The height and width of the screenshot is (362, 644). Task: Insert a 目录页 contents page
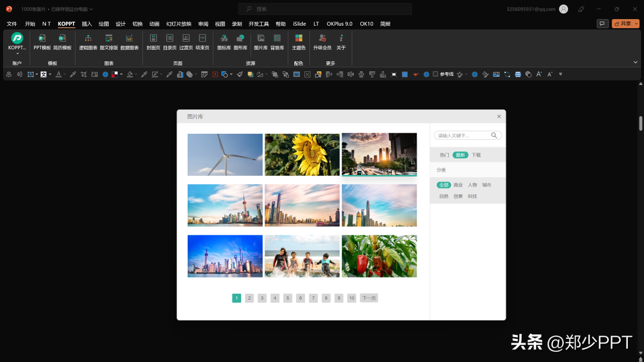coord(170,42)
